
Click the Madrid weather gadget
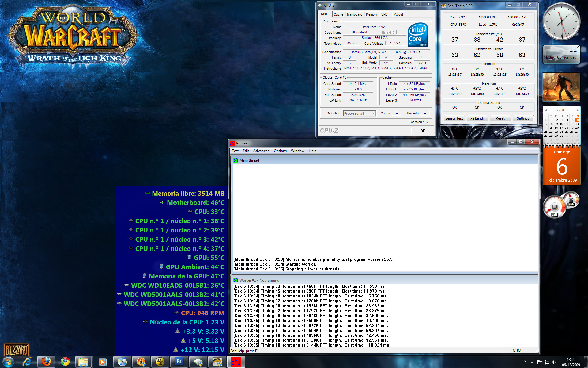coord(561,54)
